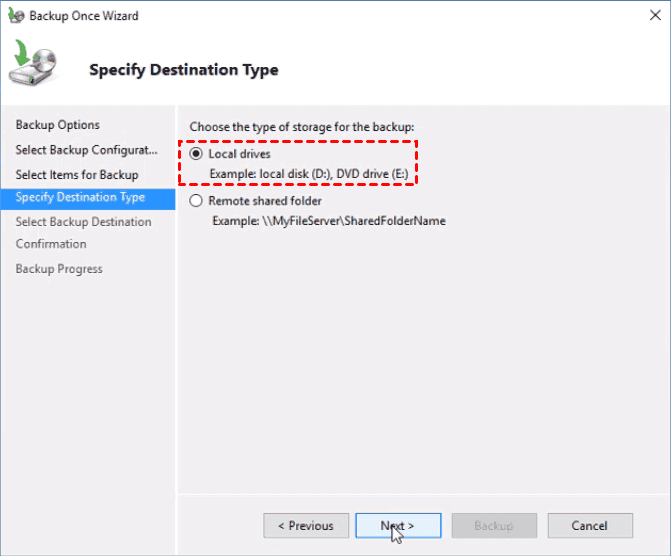Click the Confirmation step in the sidebar
Image resolution: width=671 pixels, height=556 pixels.
click(x=51, y=244)
